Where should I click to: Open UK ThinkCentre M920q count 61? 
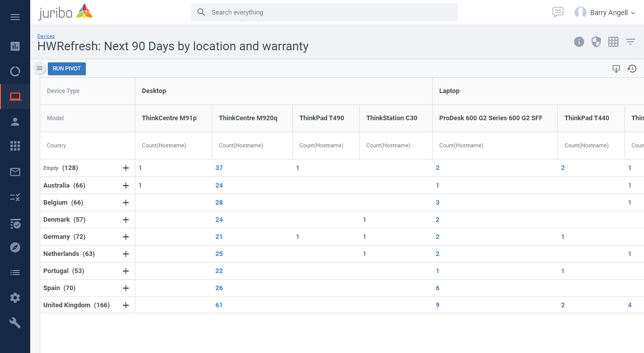[x=219, y=305]
